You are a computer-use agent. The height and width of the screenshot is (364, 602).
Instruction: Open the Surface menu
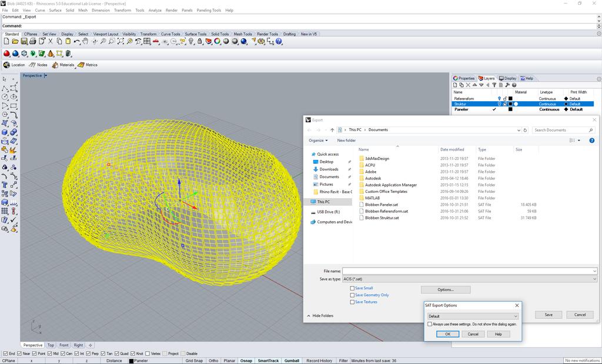pyautogui.click(x=55, y=11)
